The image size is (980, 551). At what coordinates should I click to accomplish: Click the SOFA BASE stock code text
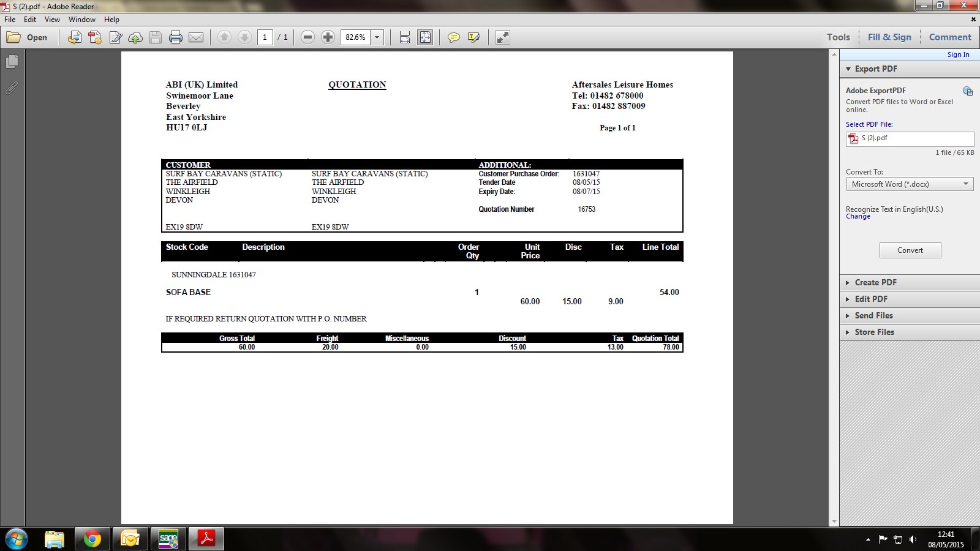(188, 292)
